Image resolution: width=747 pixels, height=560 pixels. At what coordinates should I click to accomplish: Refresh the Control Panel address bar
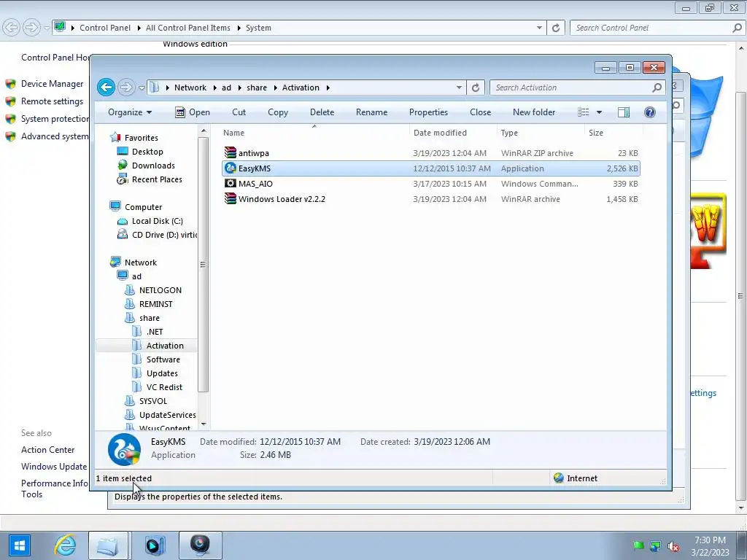click(555, 28)
